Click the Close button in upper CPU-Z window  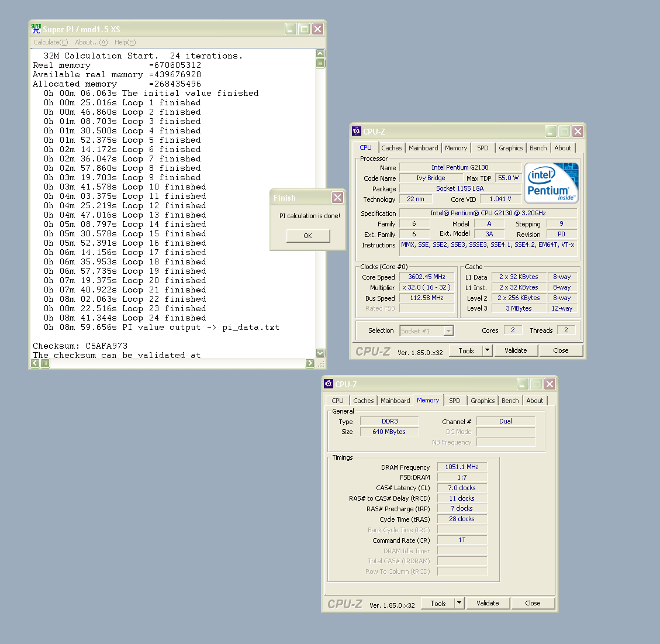point(561,350)
